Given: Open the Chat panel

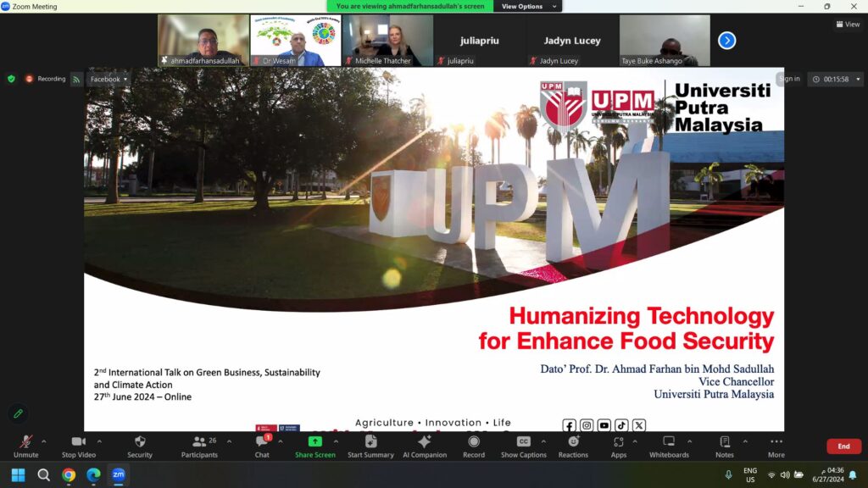Looking at the screenshot, I should pyautogui.click(x=262, y=446).
